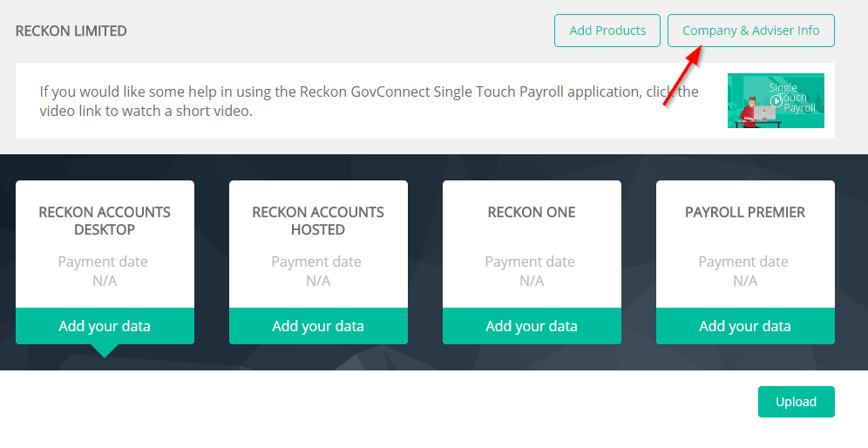Click the play icon on the video thumbnail
This screenshot has height=448, width=868.
776,101
